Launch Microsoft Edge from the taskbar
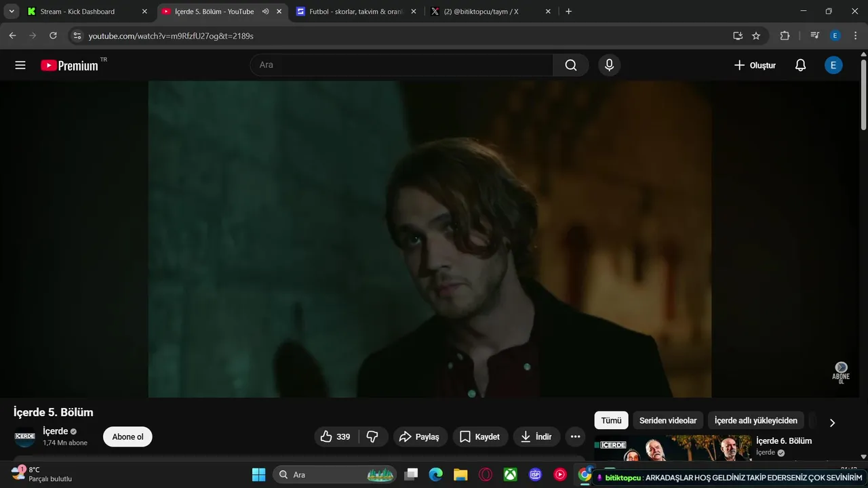This screenshot has width=868, height=488. coord(436,474)
